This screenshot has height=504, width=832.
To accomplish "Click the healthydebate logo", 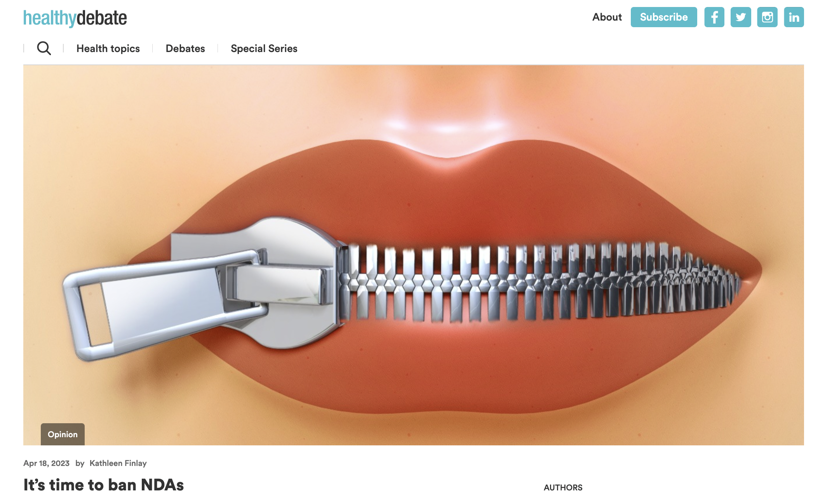I will coord(75,18).
